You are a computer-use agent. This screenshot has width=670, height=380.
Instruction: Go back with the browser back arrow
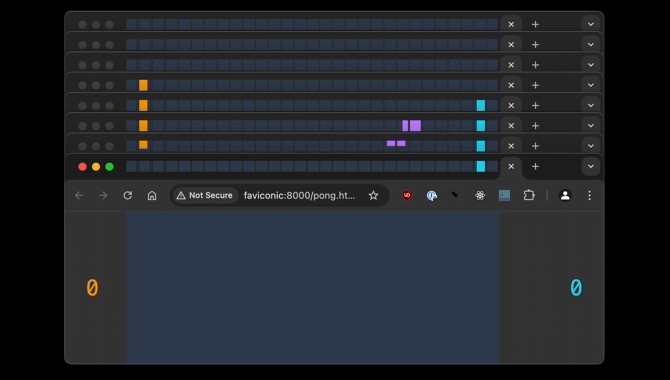tap(79, 195)
